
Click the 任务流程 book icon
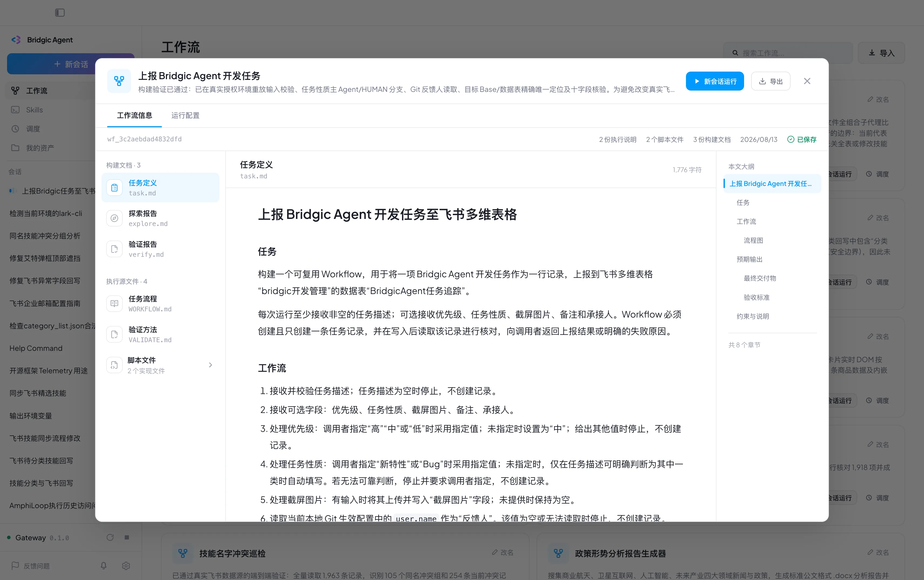[114, 304]
